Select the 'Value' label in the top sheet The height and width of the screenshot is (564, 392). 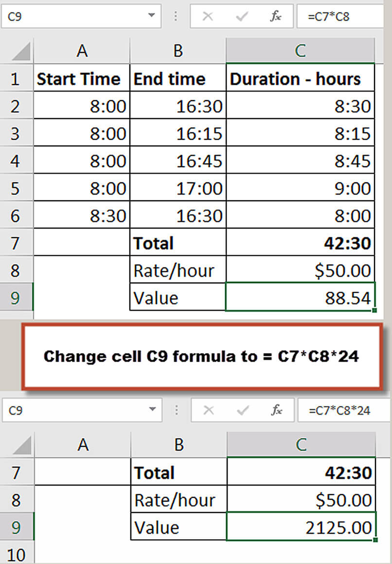pos(178,297)
